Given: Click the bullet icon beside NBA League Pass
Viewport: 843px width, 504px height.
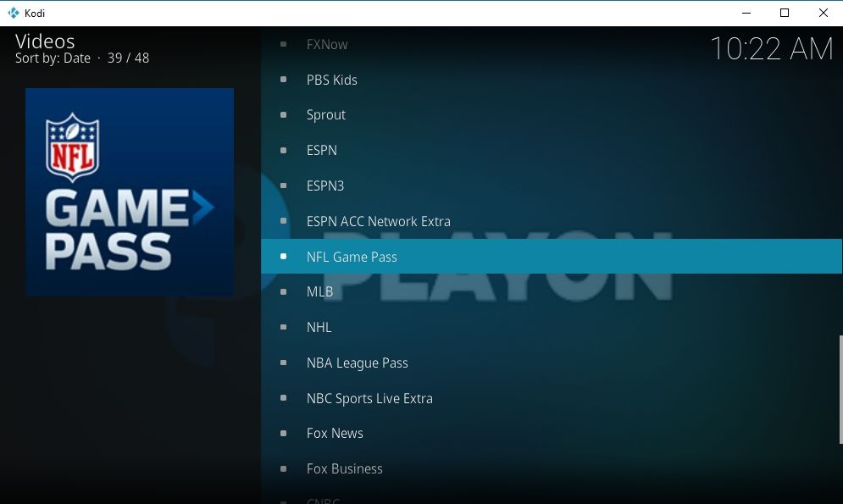Looking at the screenshot, I should (283, 363).
